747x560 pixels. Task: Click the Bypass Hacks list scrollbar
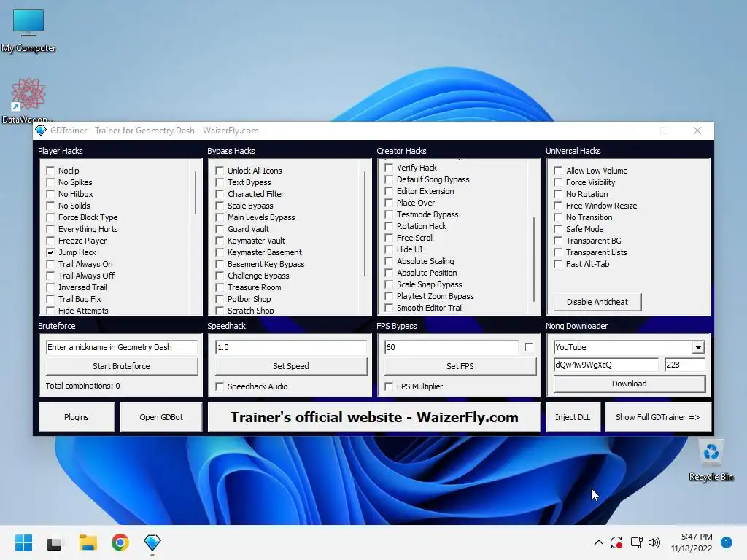pos(365,224)
